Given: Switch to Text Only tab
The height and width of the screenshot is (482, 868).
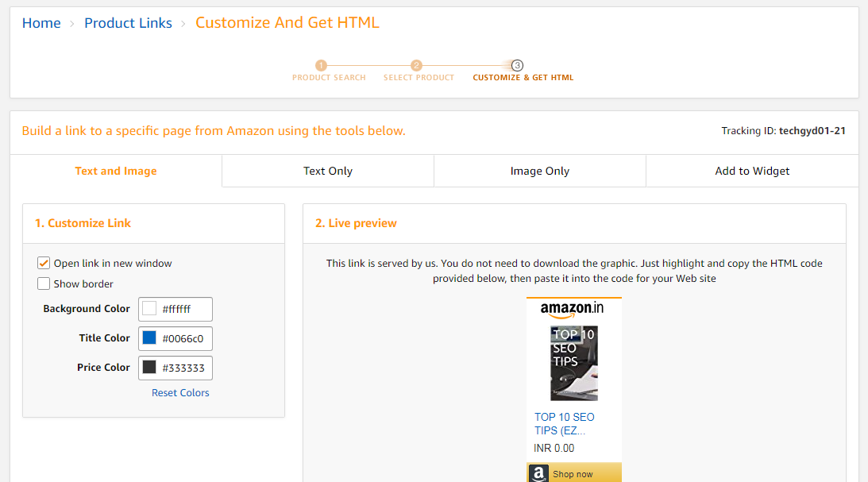Looking at the screenshot, I should (328, 171).
